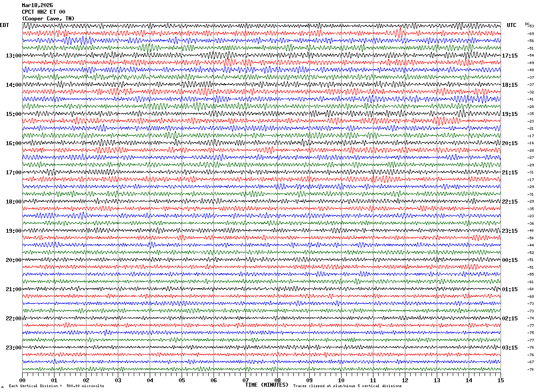Click minute tick 13 on time axis
536x392 pixels.
pos(437,380)
